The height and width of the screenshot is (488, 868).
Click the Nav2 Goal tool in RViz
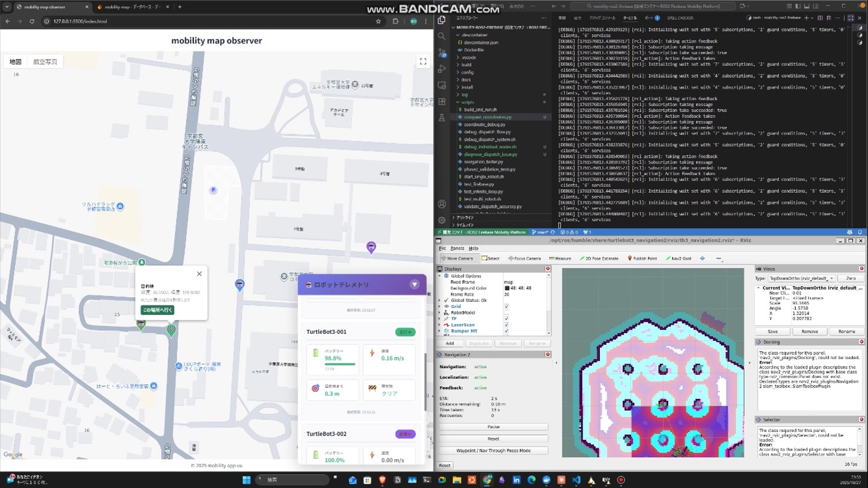click(x=678, y=258)
